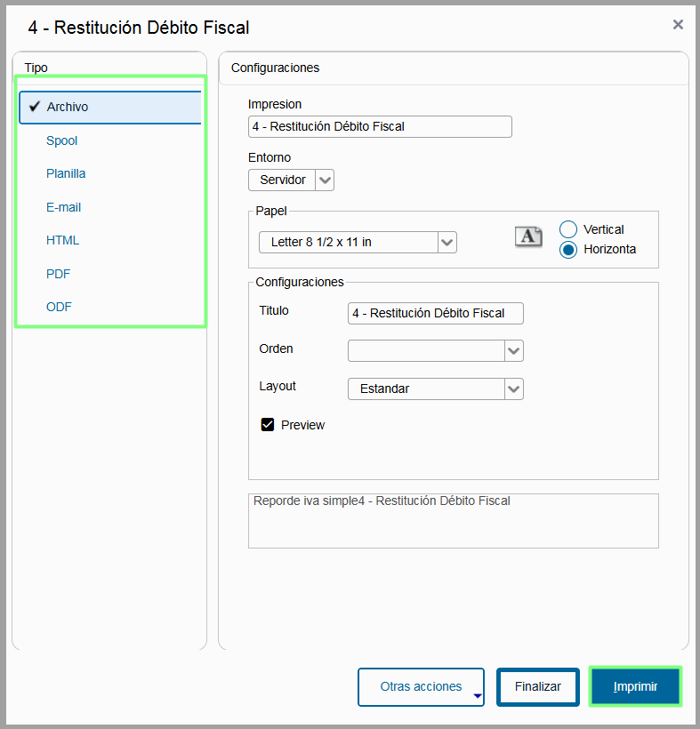The width and height of the screenshot is (700, 729).
Task: Choose ODF output type
Action: point(59,307)
